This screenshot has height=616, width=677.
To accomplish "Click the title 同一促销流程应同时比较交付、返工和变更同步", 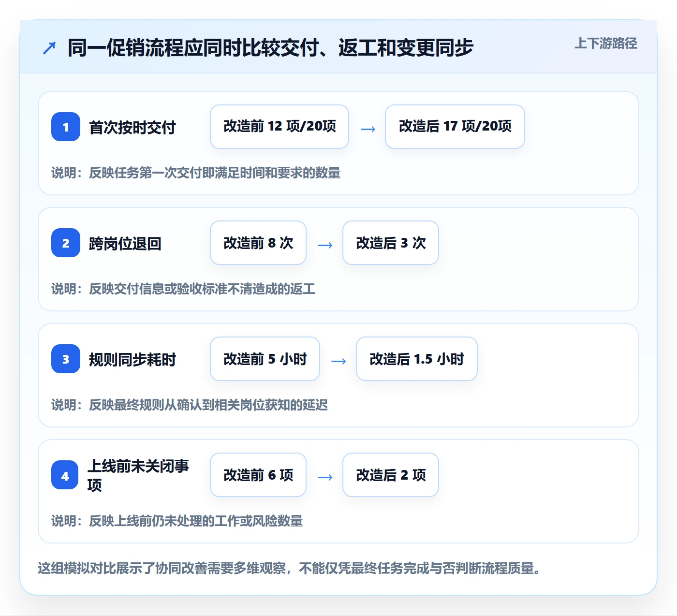I will pyautogui.click(x=270, y=48).
